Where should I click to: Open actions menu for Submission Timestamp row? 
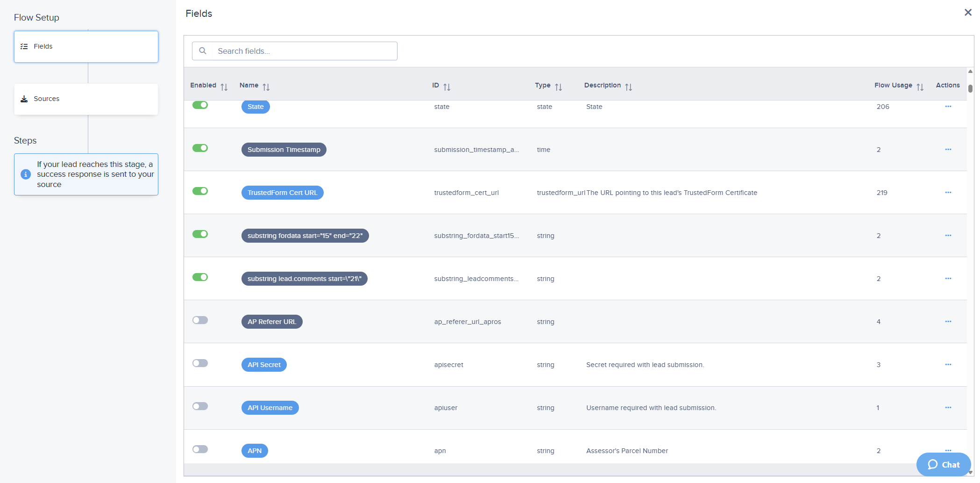[x=948, y=150]
